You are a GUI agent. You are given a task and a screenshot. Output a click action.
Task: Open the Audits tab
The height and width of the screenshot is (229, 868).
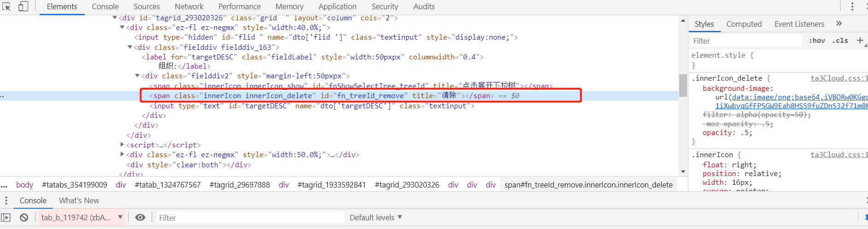[424, 6]
